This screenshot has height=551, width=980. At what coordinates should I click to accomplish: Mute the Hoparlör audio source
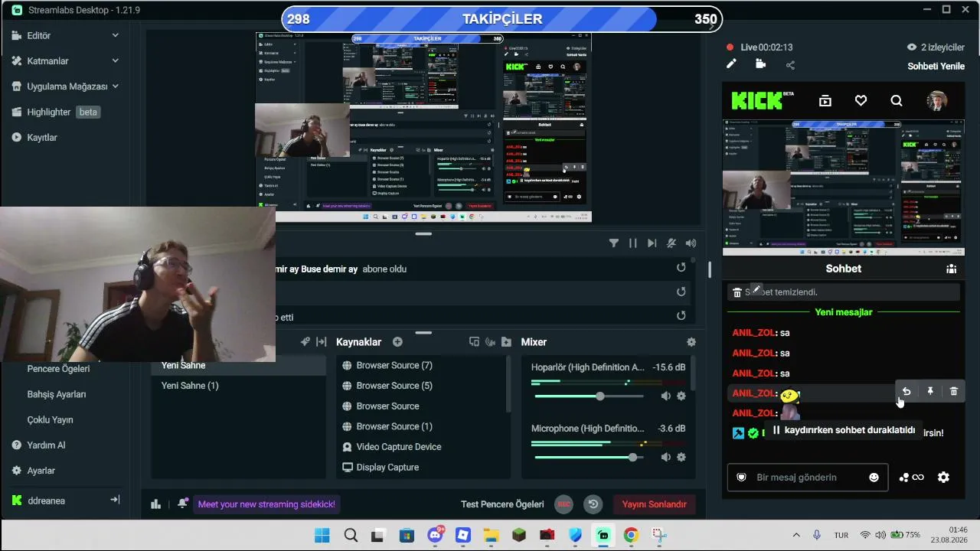(x=665, y=396)
